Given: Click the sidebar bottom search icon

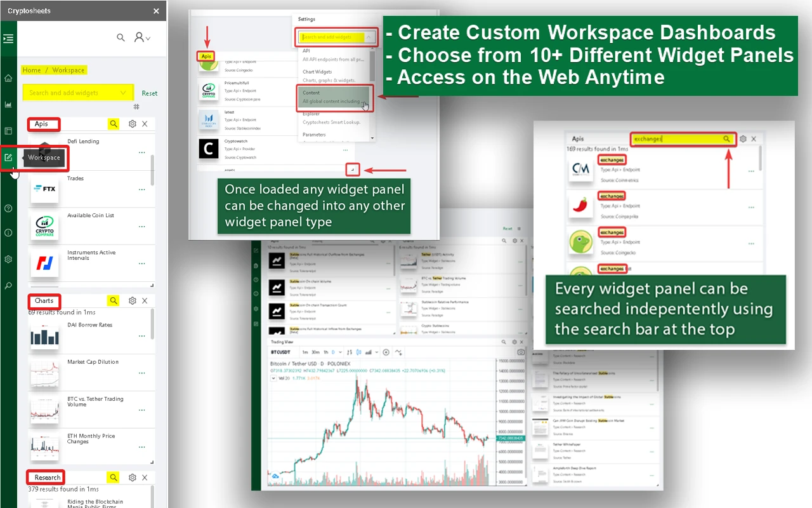Looking at the screenshot, I should [8, 286].
